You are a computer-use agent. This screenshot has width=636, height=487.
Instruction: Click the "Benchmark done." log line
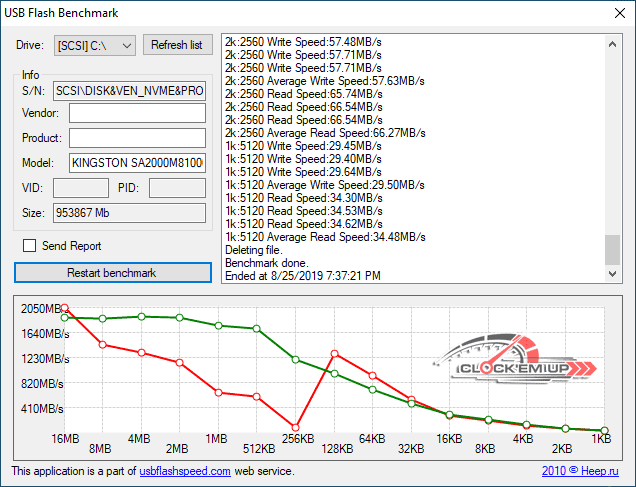(262, 263)
